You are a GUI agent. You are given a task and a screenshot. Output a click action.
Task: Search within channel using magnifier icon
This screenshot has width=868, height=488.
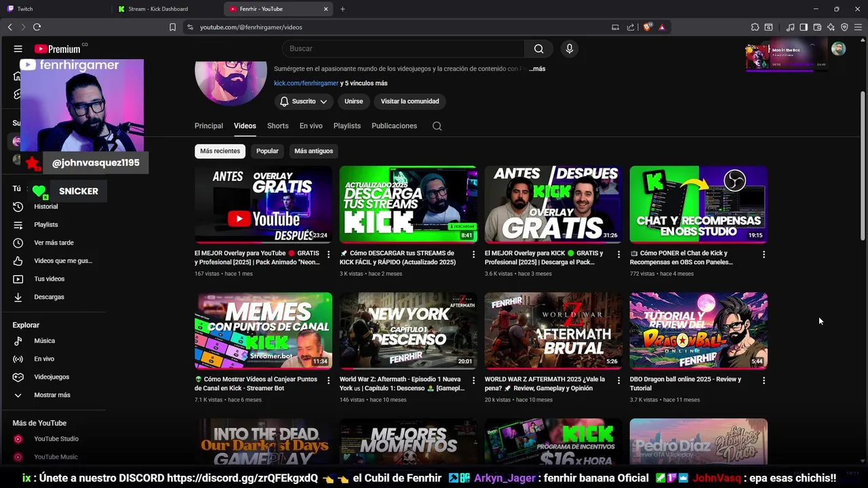pos(437,126)
